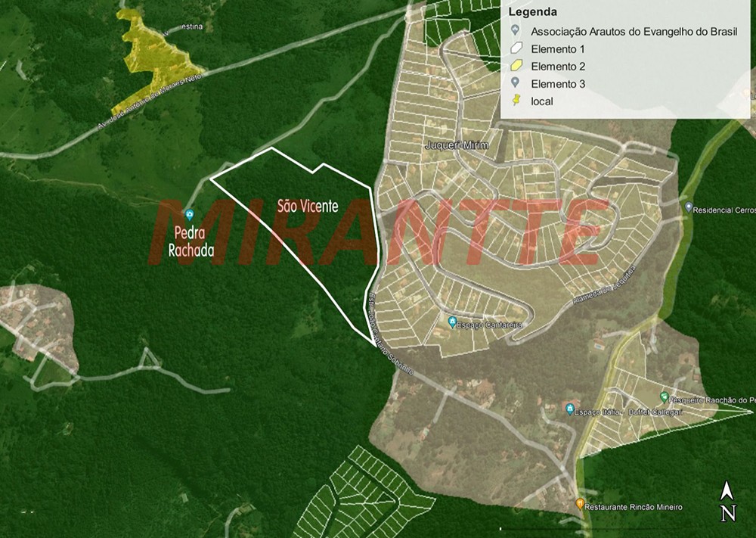Image resolution: width=756 pixels, height=538 pixels.
Task: Click the yellow pushpin icon beside 'local'
Action: (x=516, y=101)
